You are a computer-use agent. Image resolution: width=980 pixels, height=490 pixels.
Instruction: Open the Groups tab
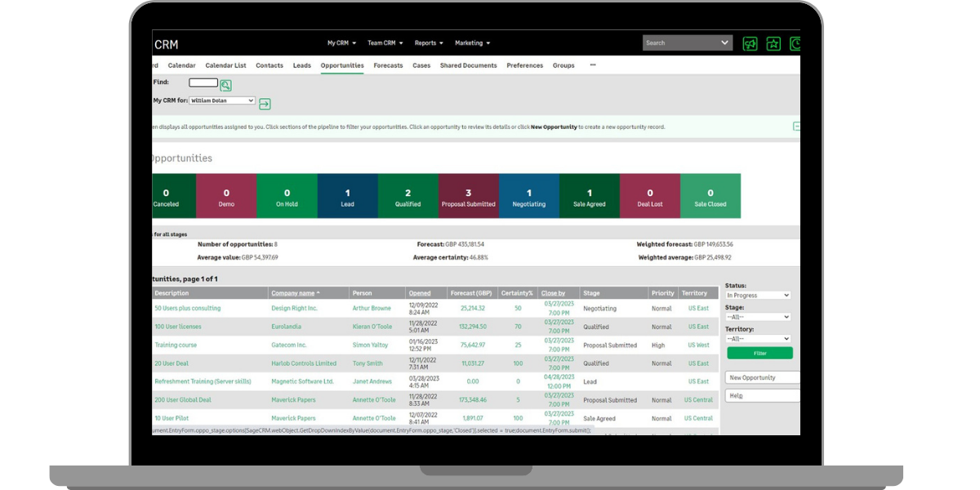tap(563, 65)
